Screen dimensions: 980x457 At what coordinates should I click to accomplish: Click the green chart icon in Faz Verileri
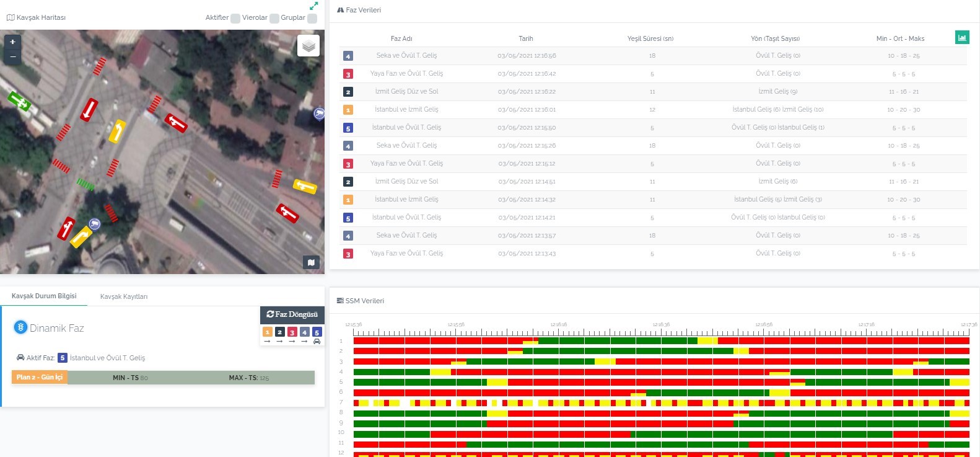(961, 38)
